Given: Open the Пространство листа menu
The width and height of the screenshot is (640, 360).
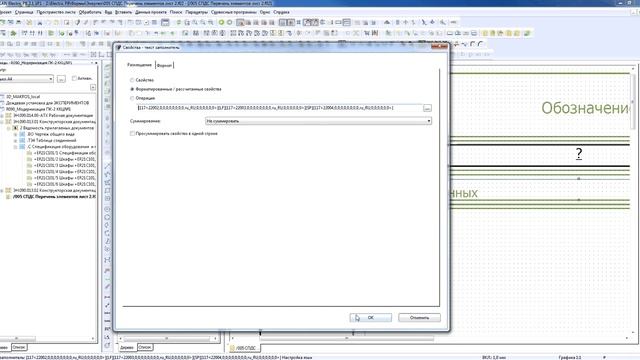Looking at the screenshot, I should (x=56, y=12).
